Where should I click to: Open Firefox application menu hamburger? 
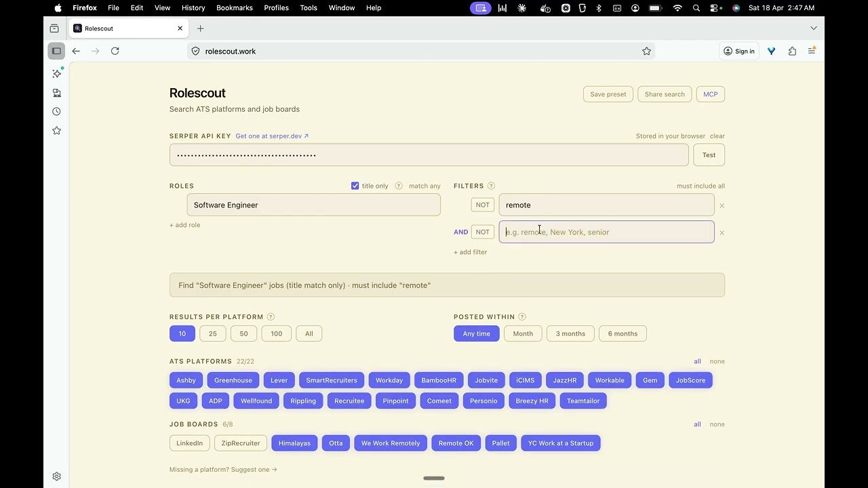tap(812, 51)
